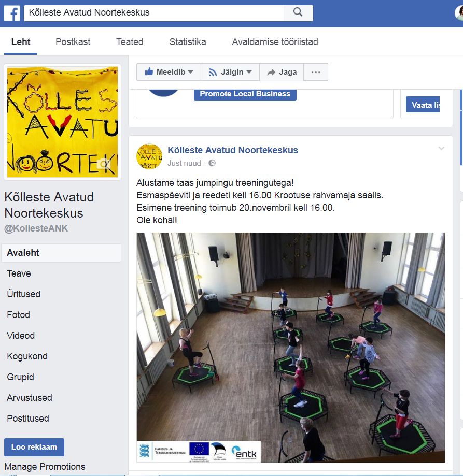This screenshot has height=476, width=463.
Task: Click the Promote Local Business button
Action: (245, 94)
